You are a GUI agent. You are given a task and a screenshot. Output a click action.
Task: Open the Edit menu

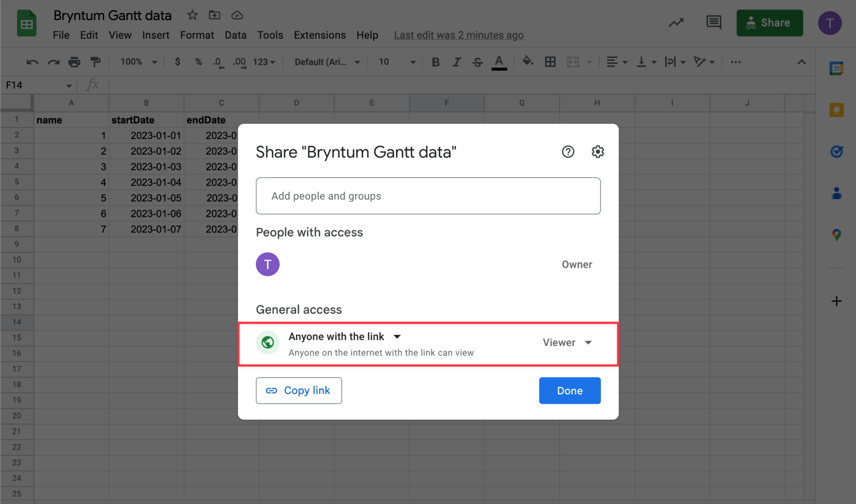coord(89,35)
